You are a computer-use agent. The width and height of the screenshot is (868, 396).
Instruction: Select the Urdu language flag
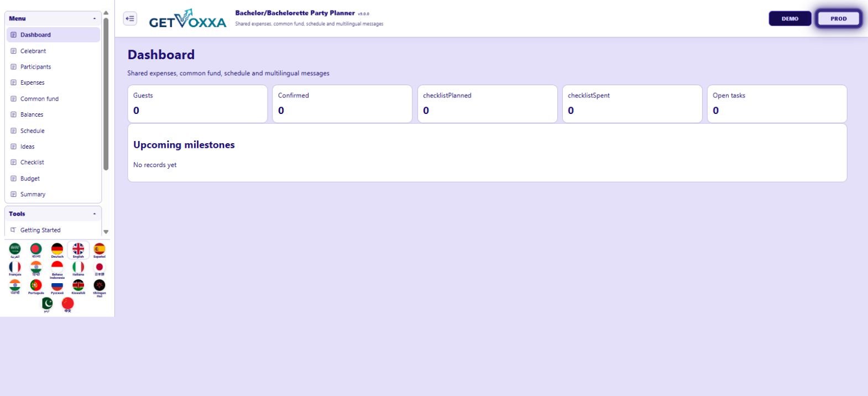coord(47,304)
